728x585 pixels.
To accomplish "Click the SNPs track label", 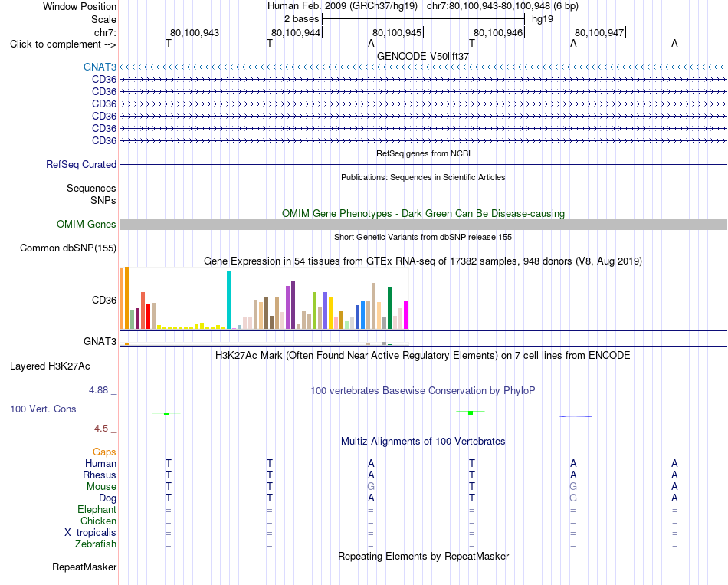I will click(103, 200).
